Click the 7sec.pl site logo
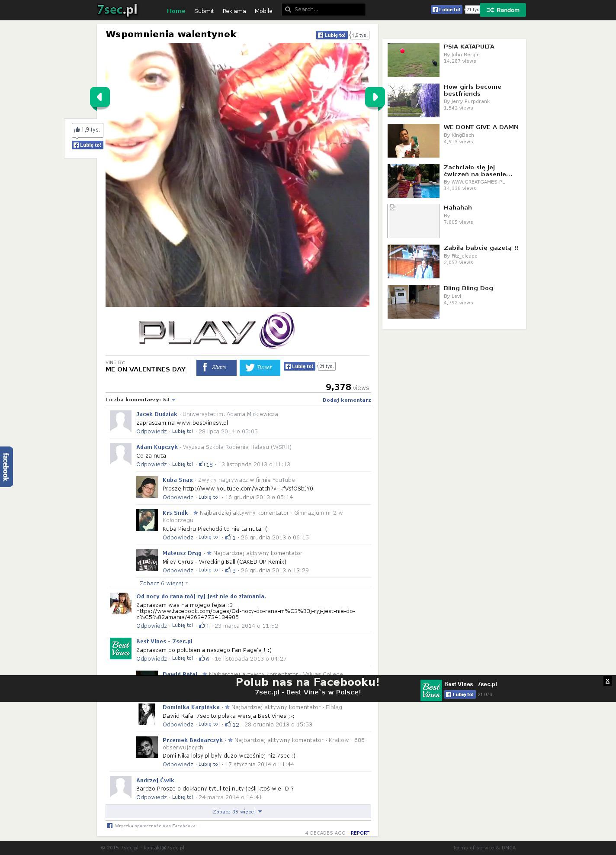616x855 pixels. tap(117, 10)
